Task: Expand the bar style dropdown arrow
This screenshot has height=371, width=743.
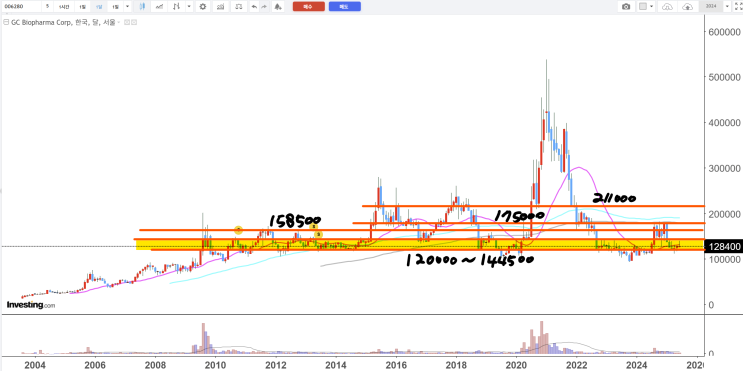Action: pyautogui.click(x=189, y=7)
